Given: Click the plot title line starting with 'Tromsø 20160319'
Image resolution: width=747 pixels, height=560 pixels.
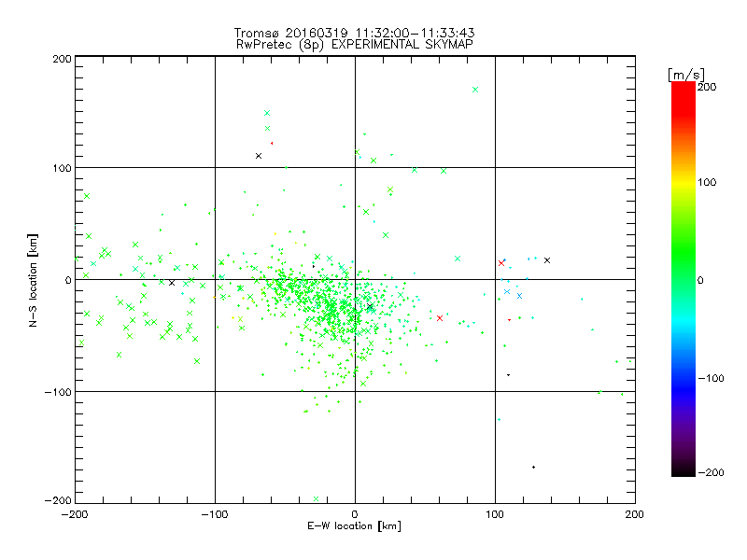Looking at the screenshot, I should point(354,33).
